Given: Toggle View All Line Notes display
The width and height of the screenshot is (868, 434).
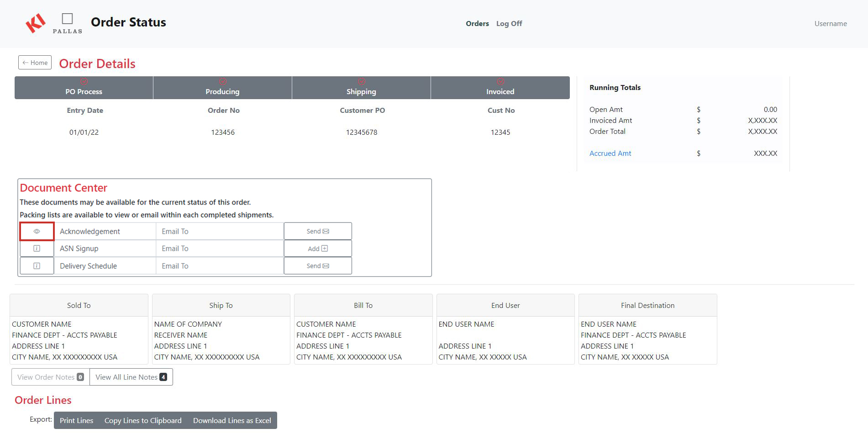Looking at the screenshot, I should pos(131,377).
